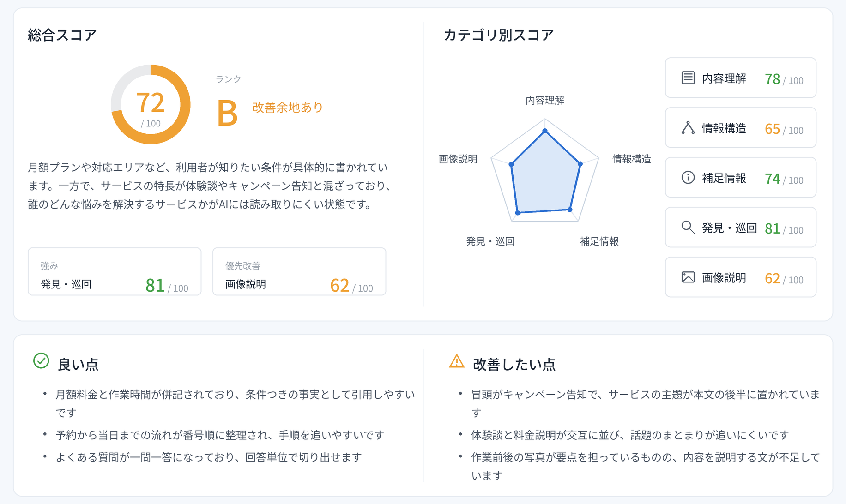This screenshot has width=846, height=504.
Task: Click the large B rank letter
Action: 227,113
